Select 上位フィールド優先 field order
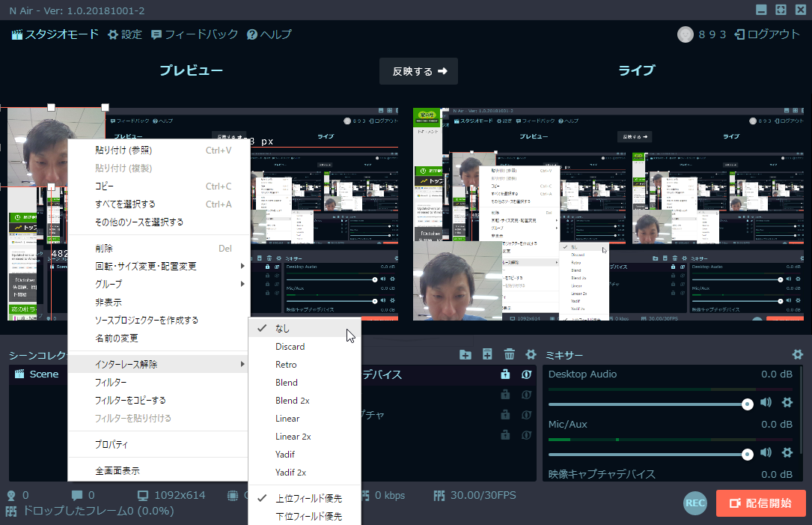 (305, 498)
